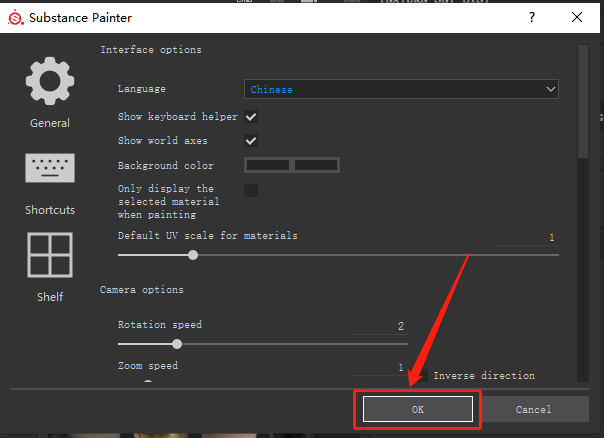
Task: Click the Cancel button
Action: point(534,409)
